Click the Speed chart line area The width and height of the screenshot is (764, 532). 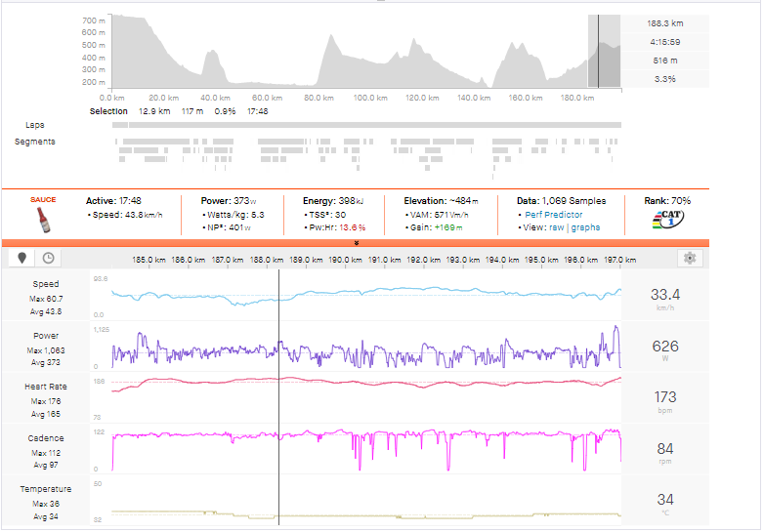pos(366,296)
